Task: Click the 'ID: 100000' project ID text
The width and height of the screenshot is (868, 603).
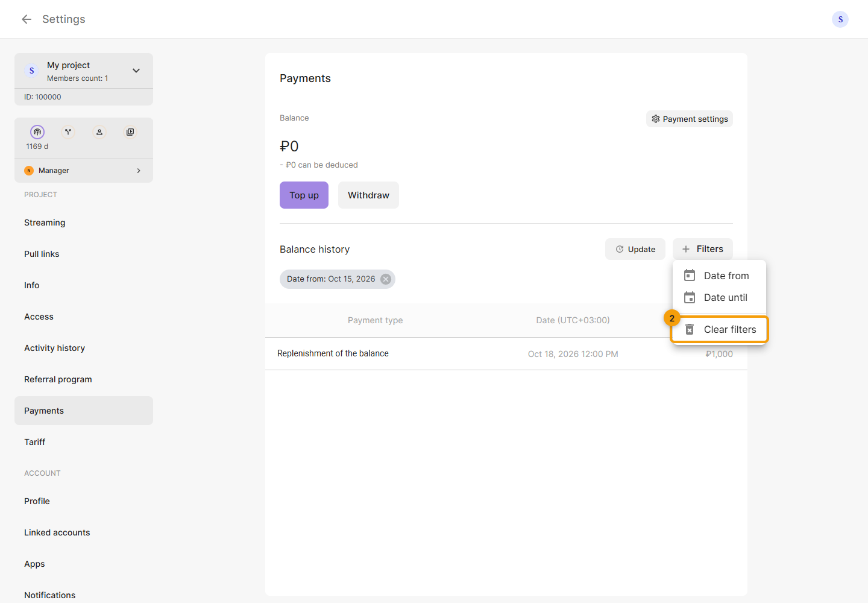Action: click(43, 97)
